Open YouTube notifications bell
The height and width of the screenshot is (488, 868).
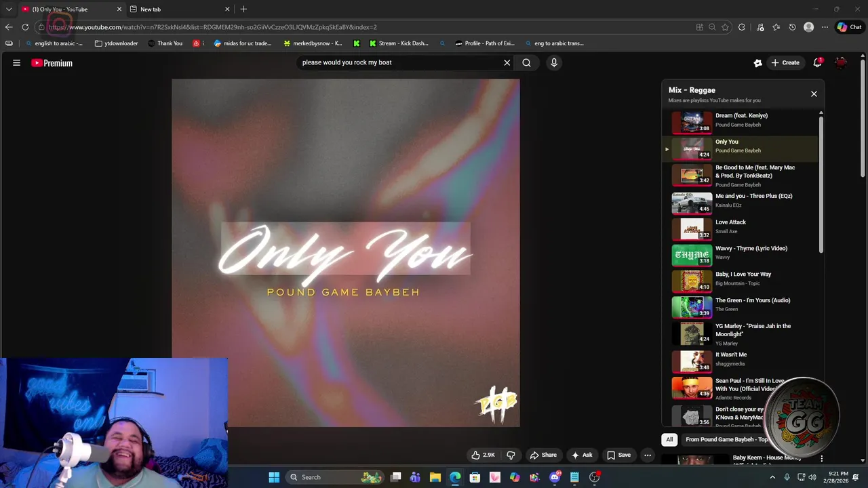click(818, 62)
